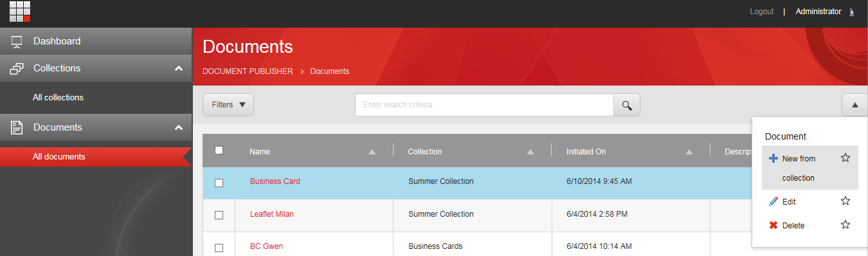The width and height of the screenshot is (868, 256).
Task: Star the Delete action
Action: [845, 224]
